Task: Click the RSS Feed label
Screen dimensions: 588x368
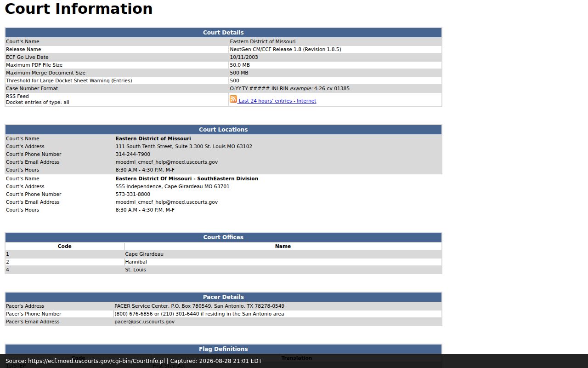Action: point(17,96)
